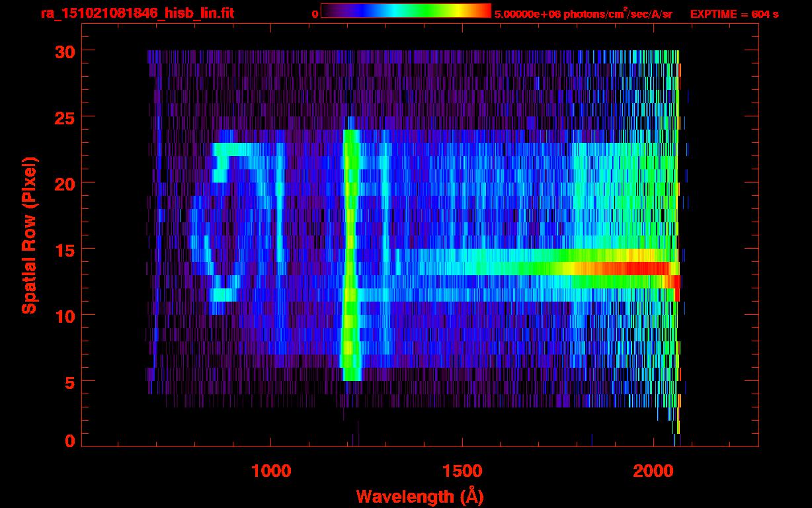The image size is (812, 508).
Task: Select the 1000 wavelength tick label
Action: click(271, 470)
